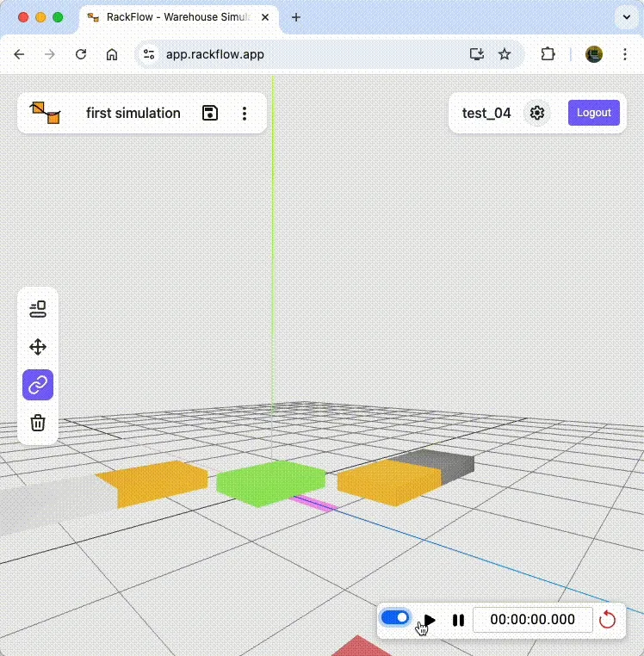This screenshot has height=656, width=644.
Task: Select the add conveyor tool
Action: pyautogui.click(x=38, y=309)
